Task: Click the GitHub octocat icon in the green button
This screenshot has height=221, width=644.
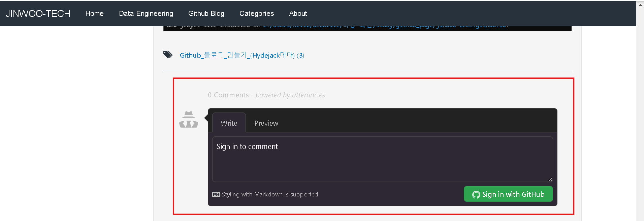Action: pos(476,195)
